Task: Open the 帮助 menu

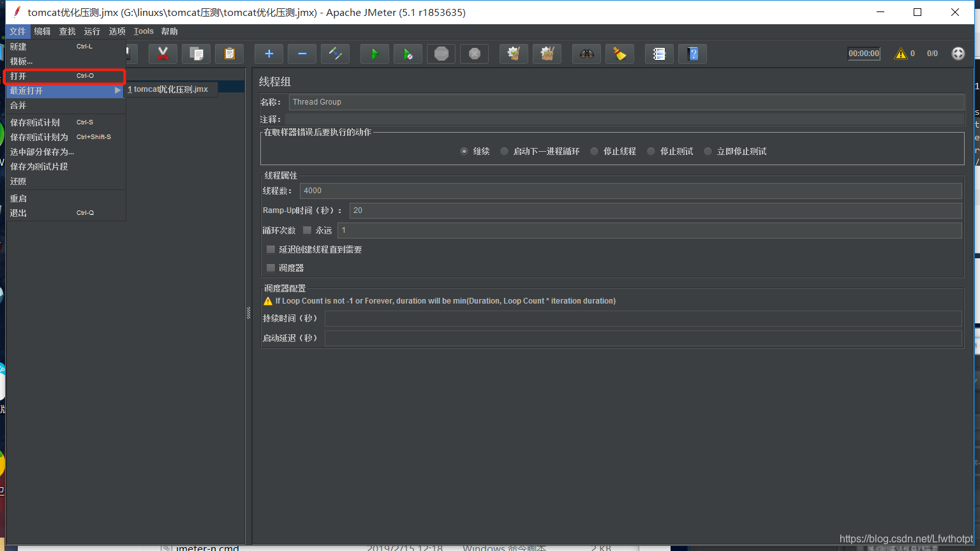Action: coord(170,31)
